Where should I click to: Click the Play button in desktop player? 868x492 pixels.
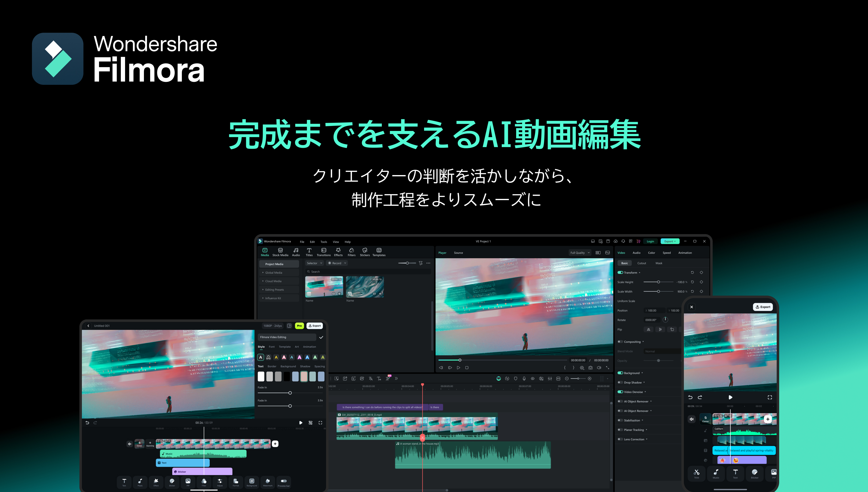pyautogui.click(x=459, y=368)
